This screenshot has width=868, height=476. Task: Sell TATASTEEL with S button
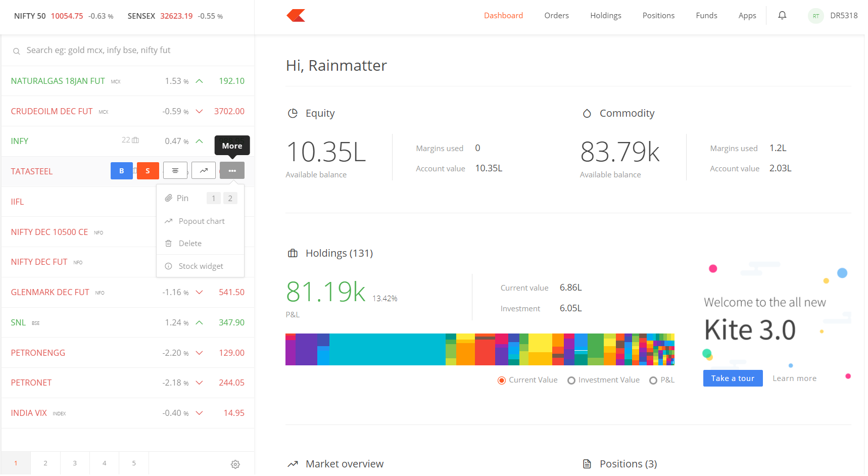148,171
